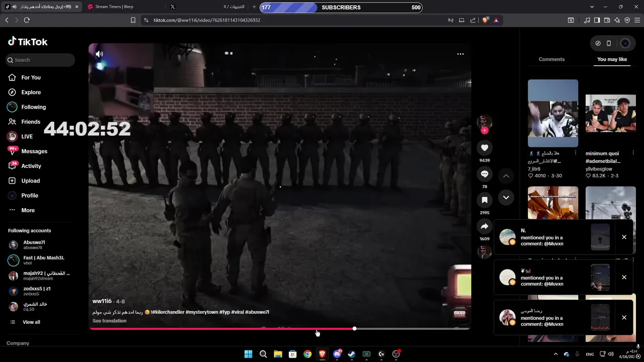
Task: Like the video with the heart icon
Action: point(485,147)
